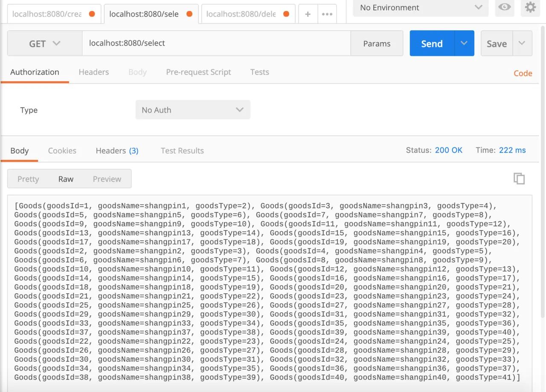Expand the Send button arrow options
Screen dimensions: 546x392
[464, 43]
